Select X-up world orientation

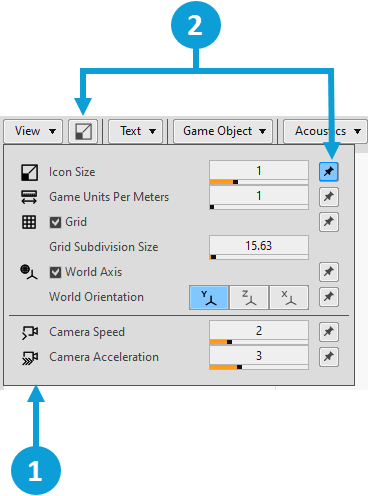click(289, 297)
